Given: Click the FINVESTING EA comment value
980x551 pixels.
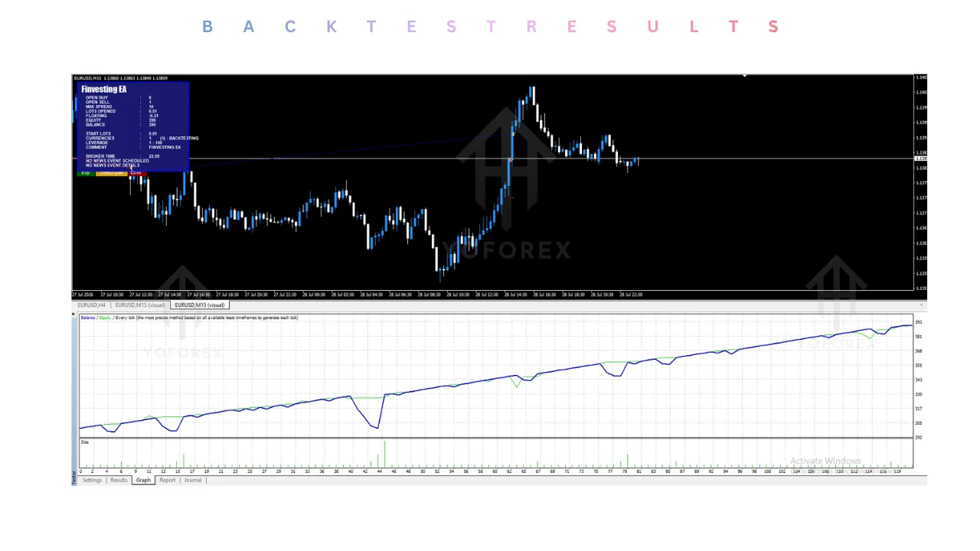Looking at the screenshot, I should [165, 147].
